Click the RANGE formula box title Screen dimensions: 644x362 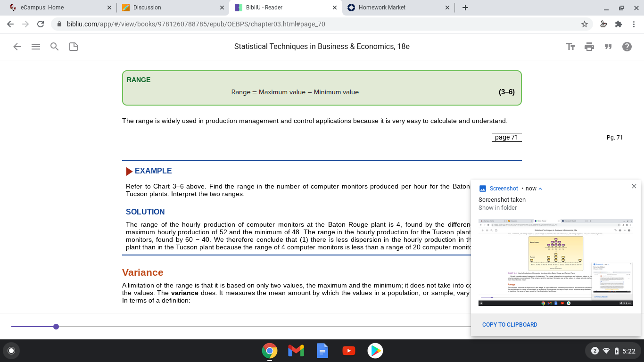139,80
